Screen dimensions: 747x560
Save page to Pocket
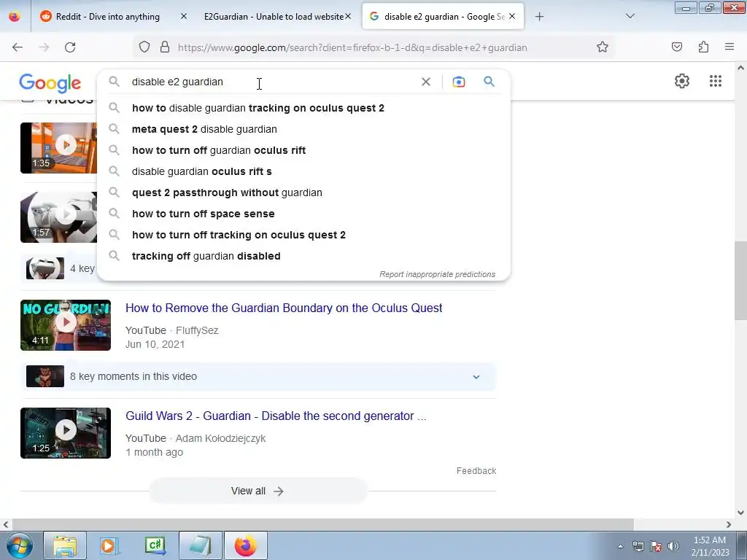(677, 47)
